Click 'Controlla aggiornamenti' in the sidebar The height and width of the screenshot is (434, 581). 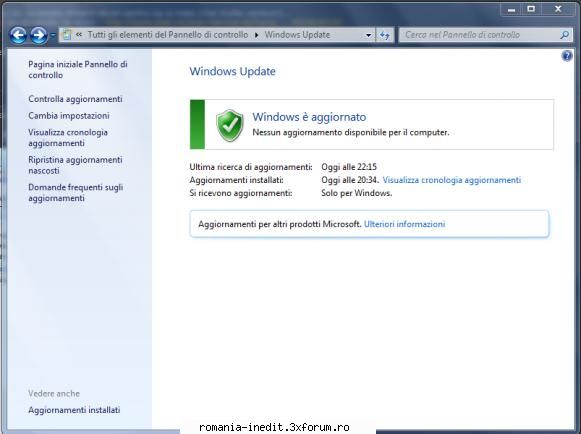[x=75, y=99]
